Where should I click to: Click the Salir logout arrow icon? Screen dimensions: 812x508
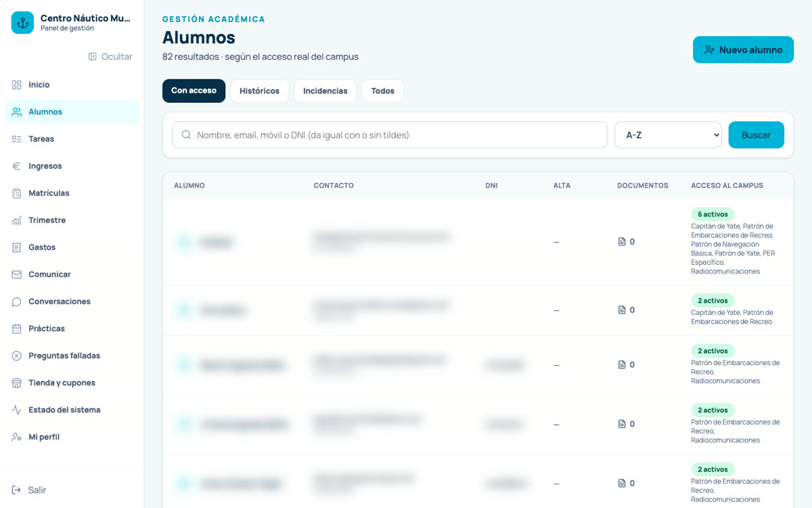point(17,490)
